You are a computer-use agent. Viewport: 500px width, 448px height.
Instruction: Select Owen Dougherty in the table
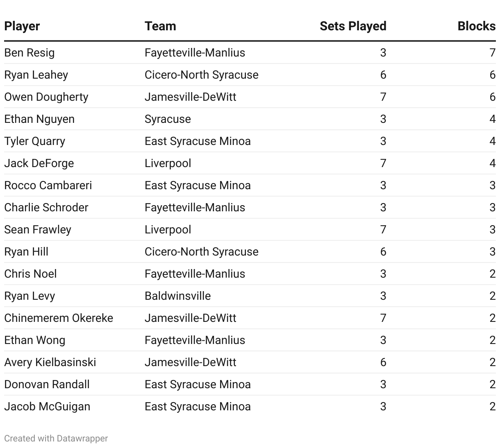click(x=46, y=97)
